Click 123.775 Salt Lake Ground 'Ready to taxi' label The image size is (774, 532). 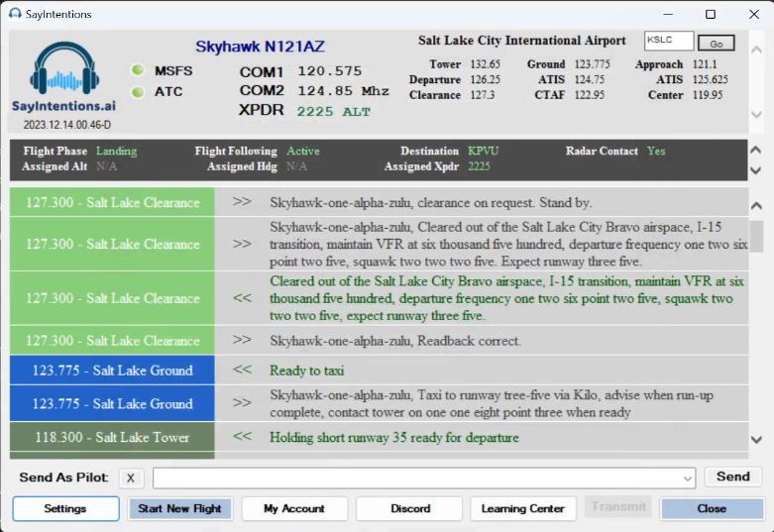pos(112,371)
